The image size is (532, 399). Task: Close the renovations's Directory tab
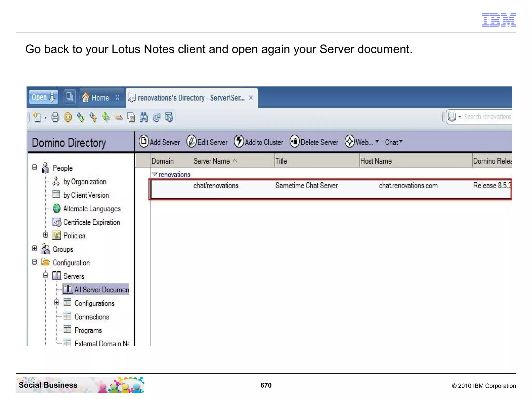coord(251,98)
